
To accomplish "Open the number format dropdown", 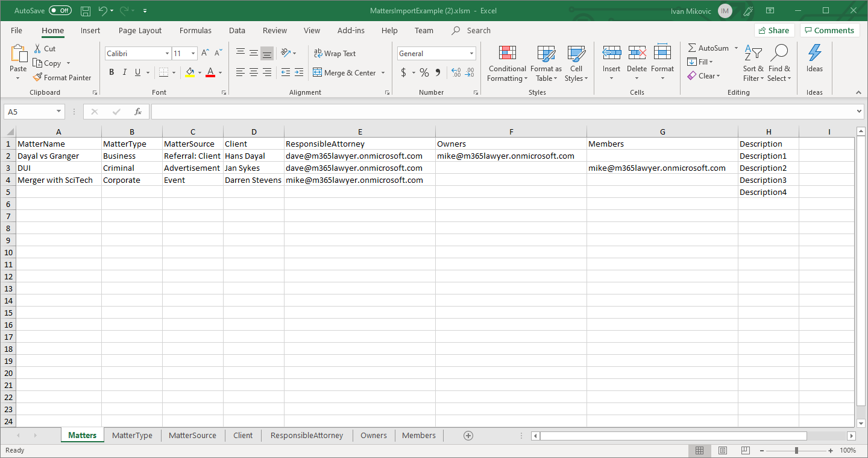I will click(x=471, y=54).
